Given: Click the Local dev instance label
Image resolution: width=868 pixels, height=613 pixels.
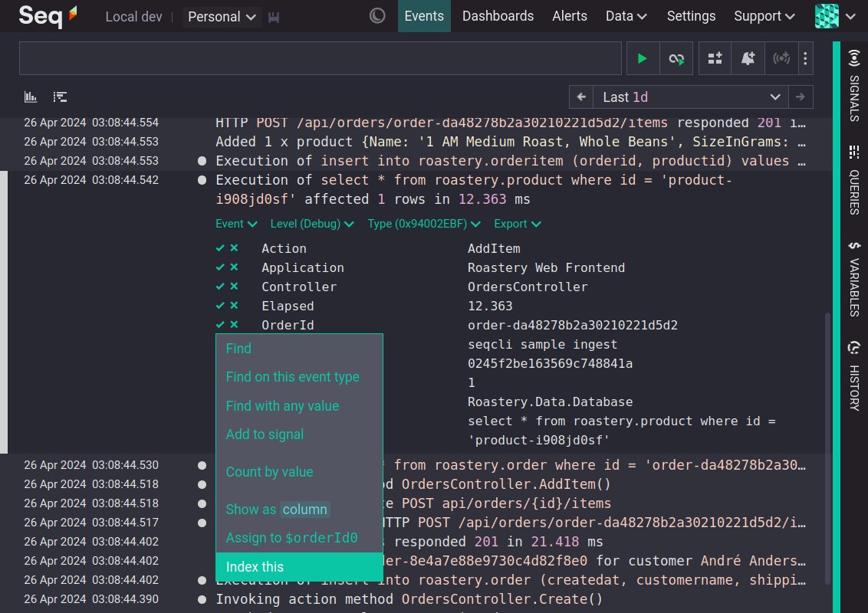Looking at the screenshot, I should [133, 17].
